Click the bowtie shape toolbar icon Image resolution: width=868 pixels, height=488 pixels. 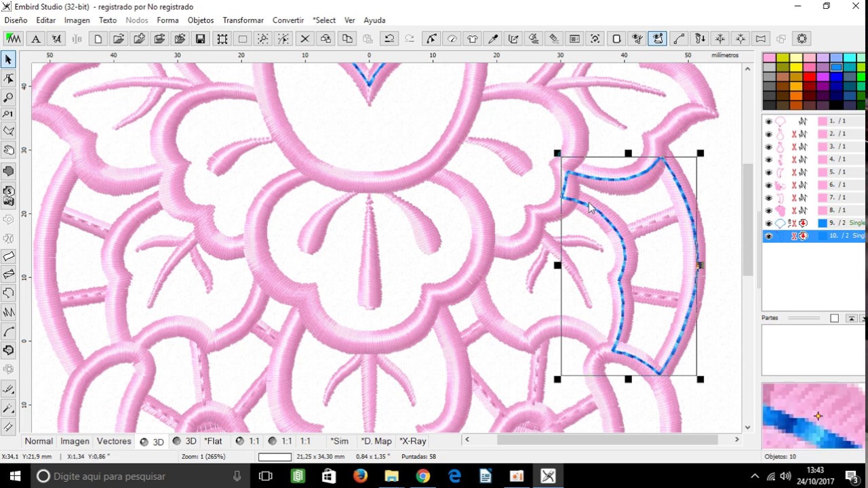[x=761, y=39]
